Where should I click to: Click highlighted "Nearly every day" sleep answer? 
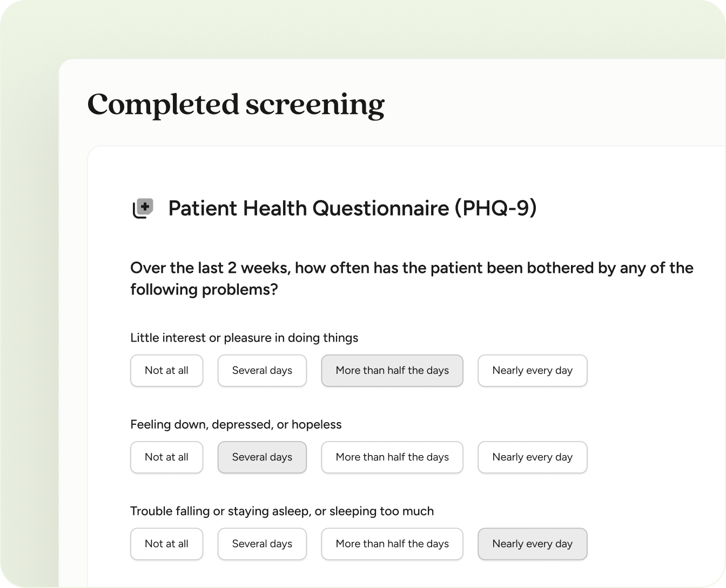tap(532, 544)
